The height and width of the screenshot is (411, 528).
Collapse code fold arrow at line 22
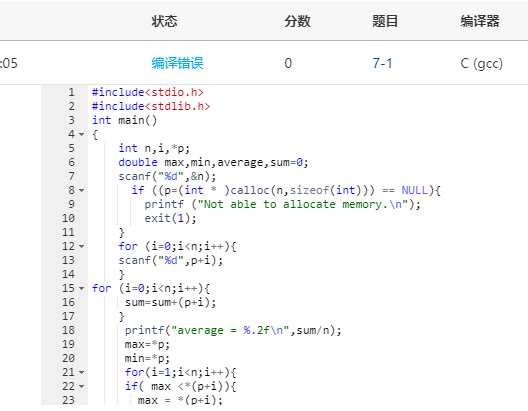81,386
